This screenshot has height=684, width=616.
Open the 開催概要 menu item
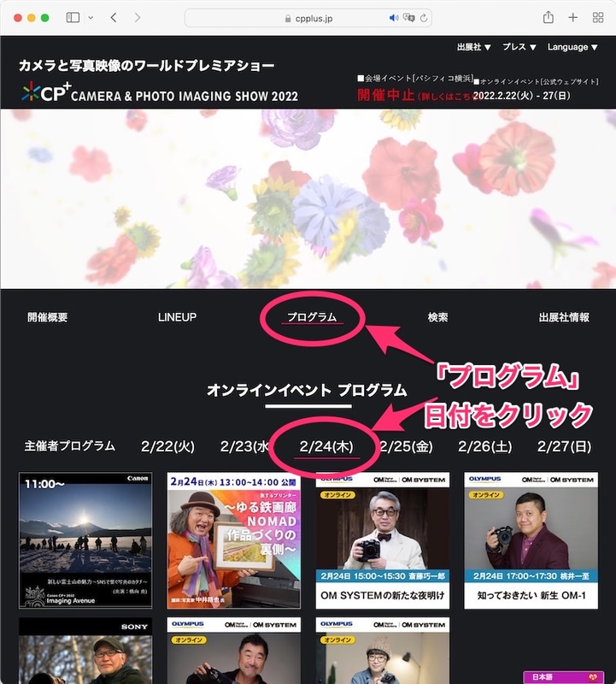[48, 317]
